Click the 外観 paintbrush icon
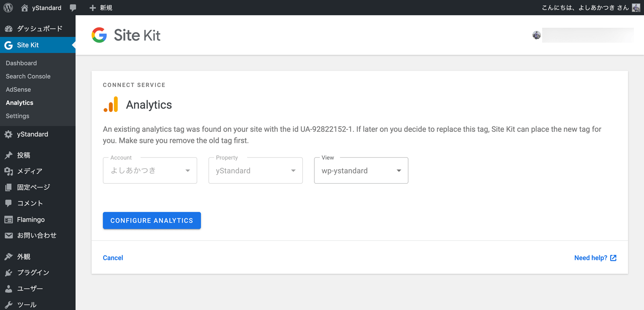Viewport: 644px width, 310px height. tap(8, 256)
